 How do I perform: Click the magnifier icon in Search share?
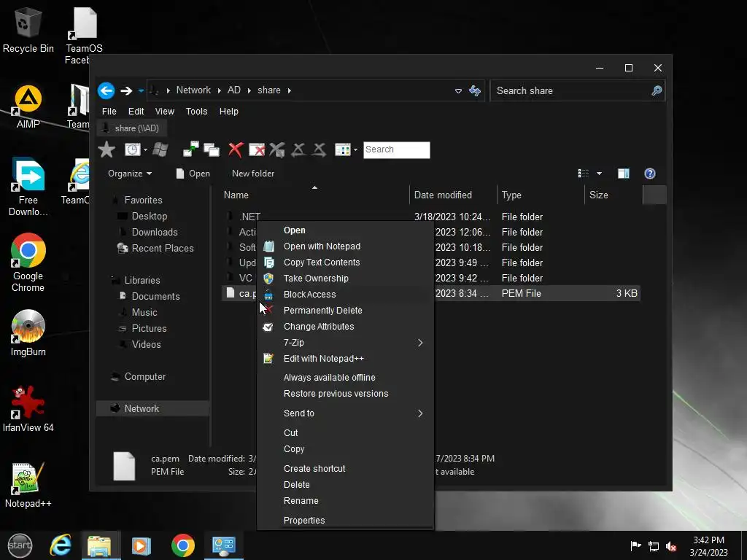point(657,90)
